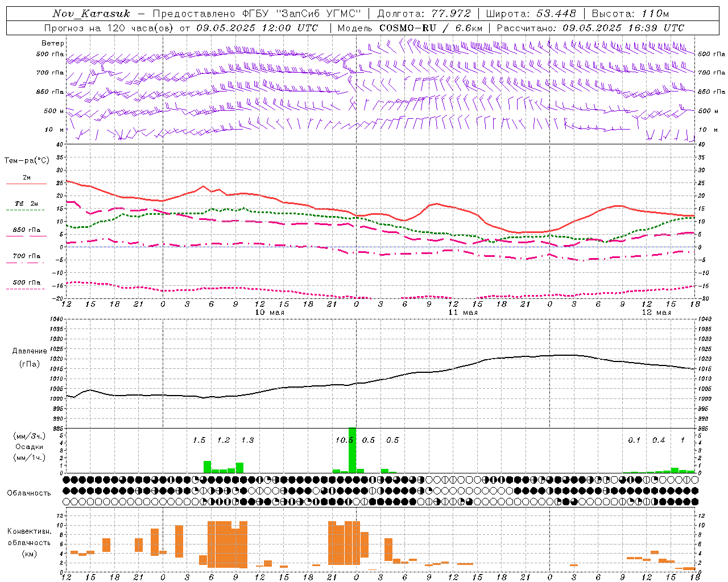
Task: Click the 'Высота: 110м' elevation text
Action: point(630,14)
